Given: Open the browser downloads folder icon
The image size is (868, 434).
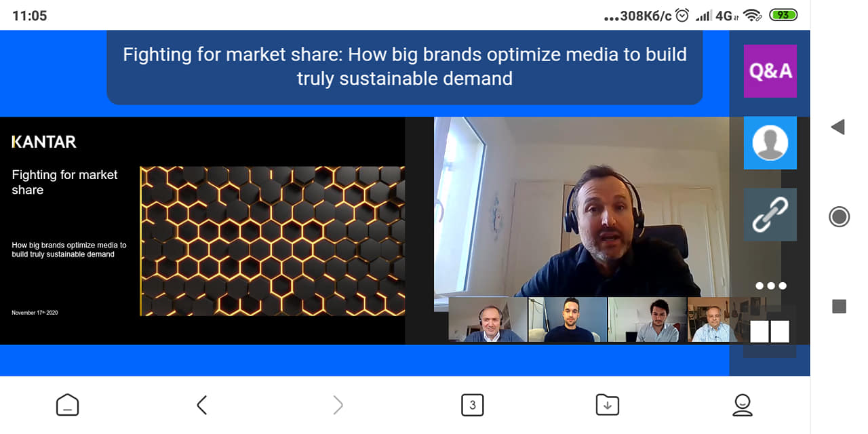Looking at the screenshot, I should click(607, 405).
